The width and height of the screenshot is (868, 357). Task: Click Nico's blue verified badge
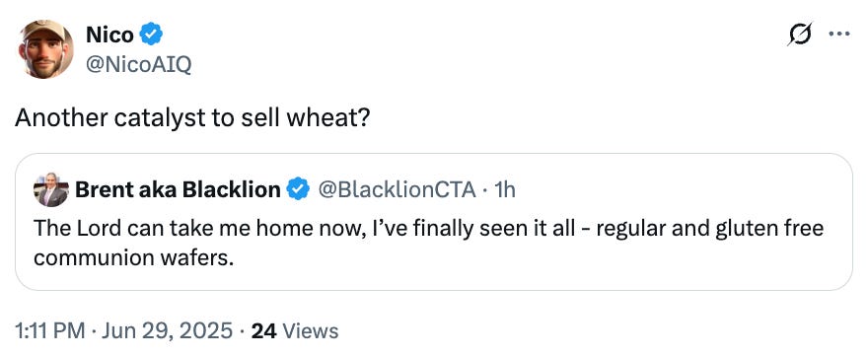(151, 35)
